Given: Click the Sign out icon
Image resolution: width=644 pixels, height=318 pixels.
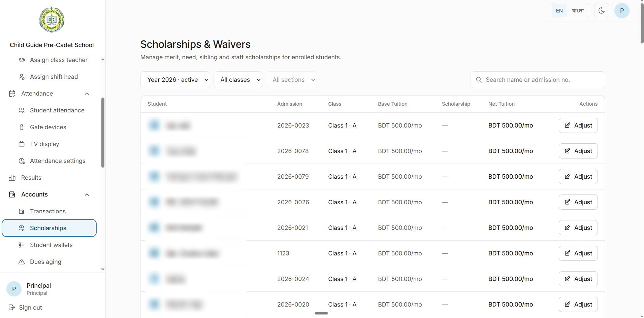Looking at the screenshot, I should [12, 307].
